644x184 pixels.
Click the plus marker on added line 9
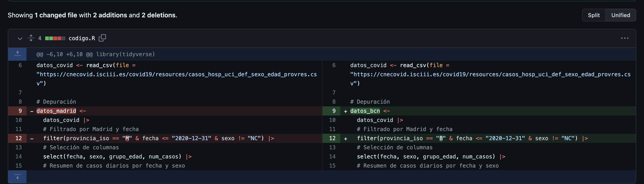[x=345, y=111]
